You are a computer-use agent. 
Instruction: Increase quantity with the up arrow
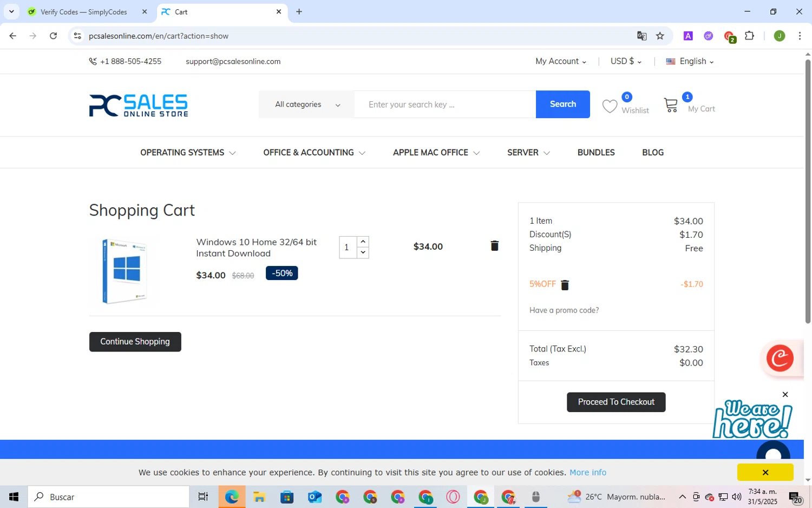(363, 242)
